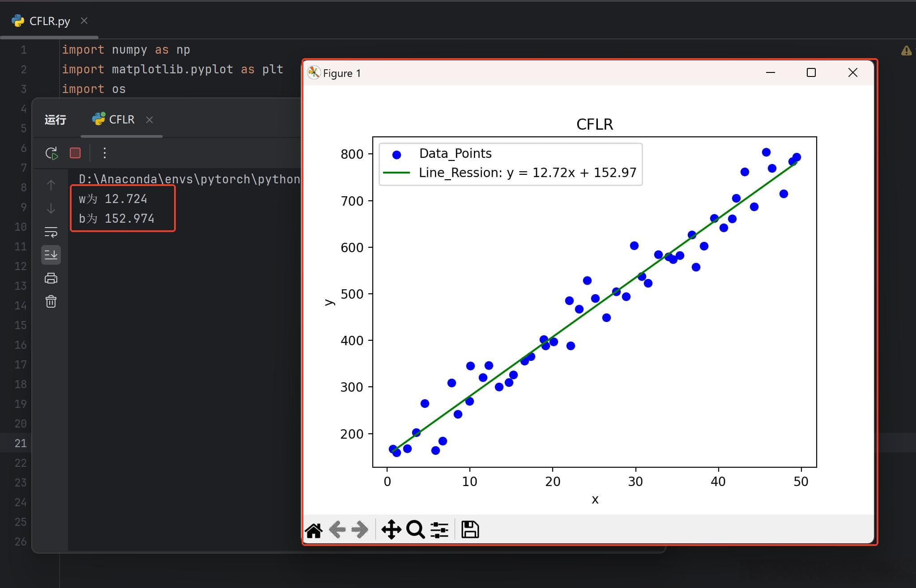916x588 pixels.
Task: Close the Figure 1 window
Action: (x=852, y=72)
